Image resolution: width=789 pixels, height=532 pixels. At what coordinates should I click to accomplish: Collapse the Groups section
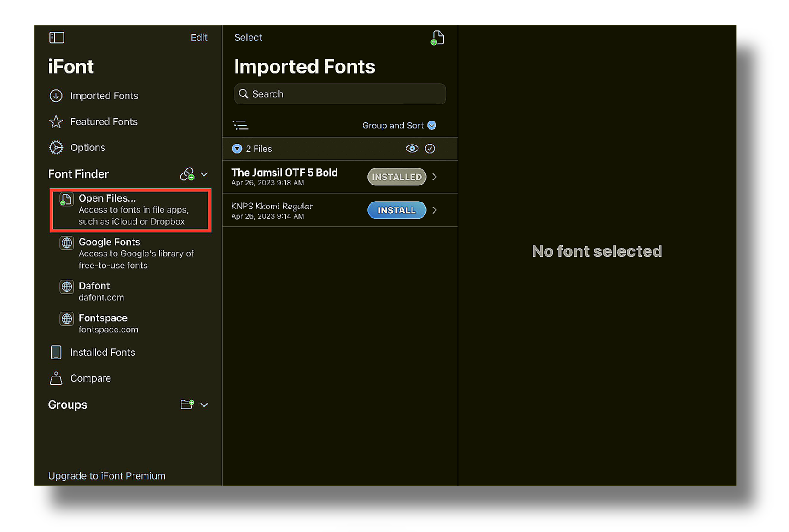point(204,405)
